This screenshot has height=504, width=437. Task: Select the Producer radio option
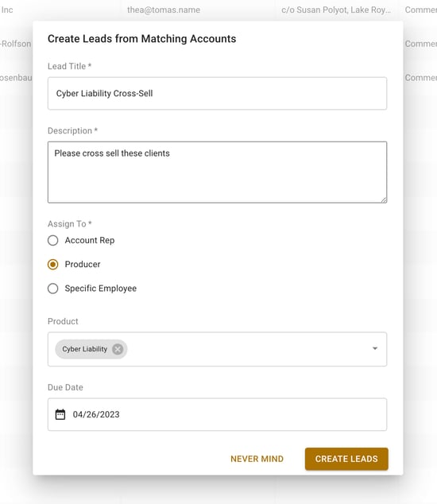click(53, 265)
